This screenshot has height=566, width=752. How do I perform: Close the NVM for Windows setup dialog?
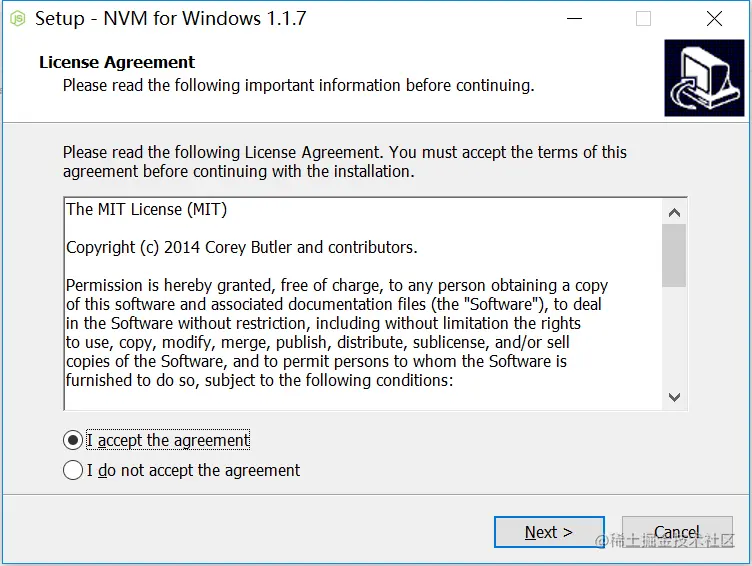click(x=714, y=19)
